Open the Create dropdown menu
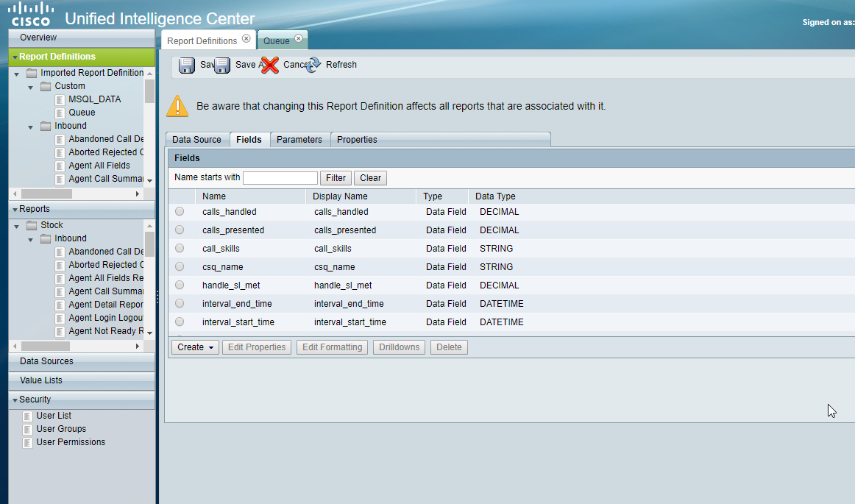Screen dimensions: 855x504 click(194, 347)
